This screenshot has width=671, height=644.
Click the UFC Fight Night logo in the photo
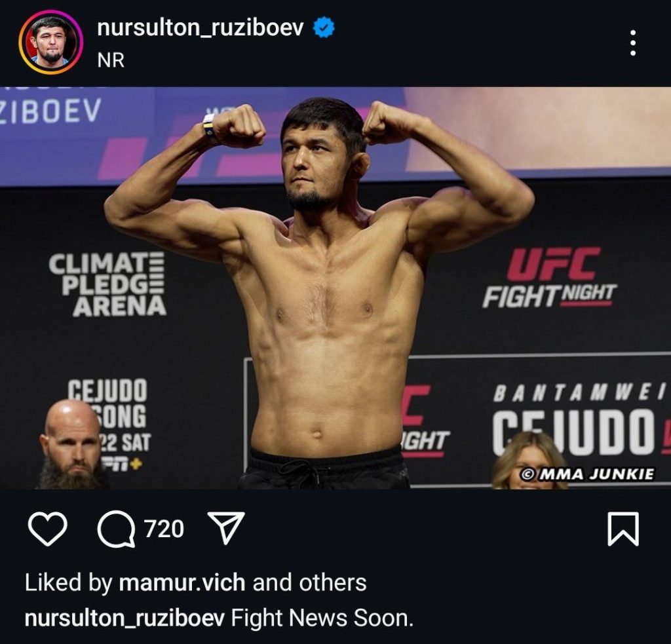tap(549, 278)
